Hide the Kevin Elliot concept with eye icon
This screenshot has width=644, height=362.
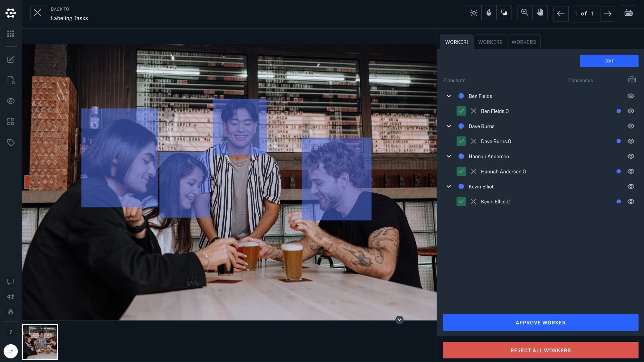pyautogui.click(x=631, y=187)
